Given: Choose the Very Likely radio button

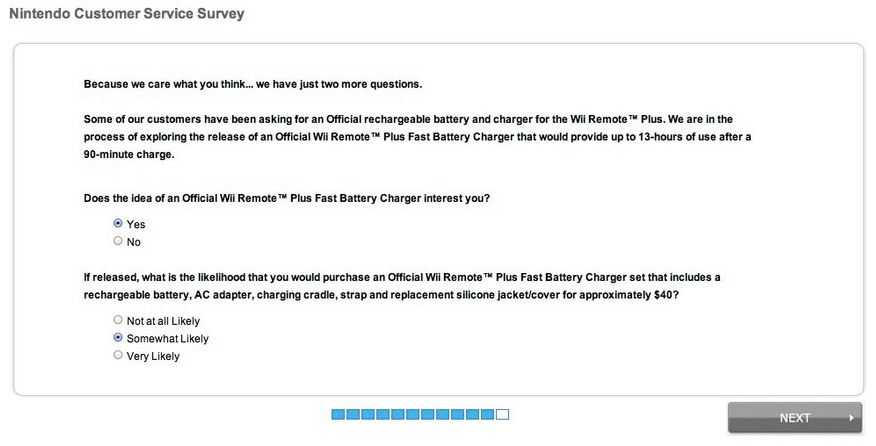Looking at the screenshot, I should 118,355.
